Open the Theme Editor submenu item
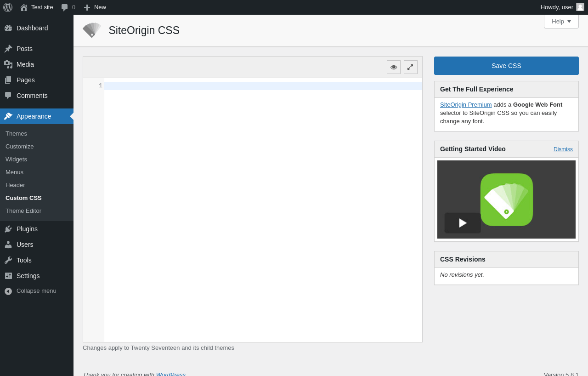Screen dimensions: 588x376 (23, 211)
